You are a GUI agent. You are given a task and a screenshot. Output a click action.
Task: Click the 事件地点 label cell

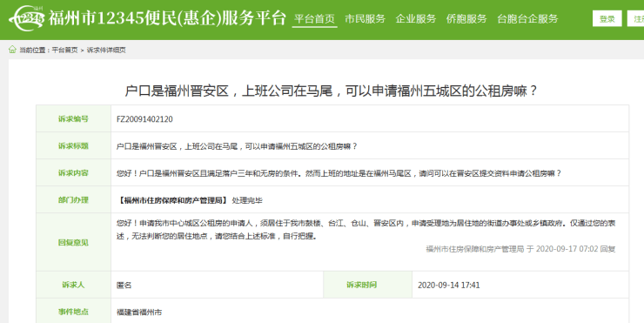73,312
